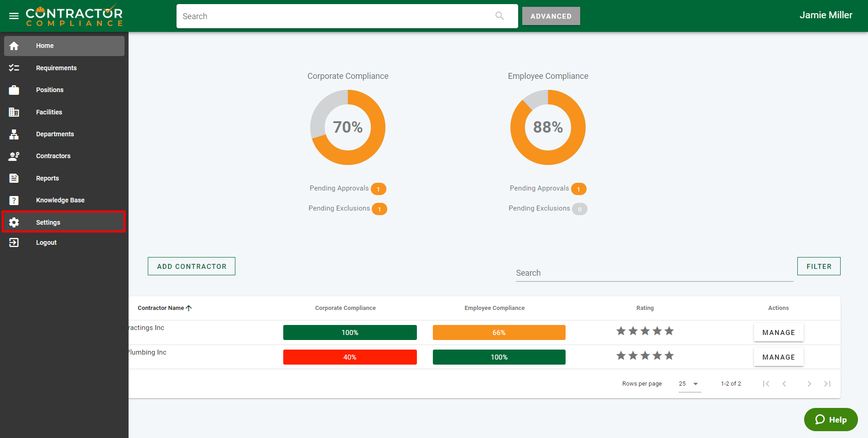Click the Settings gear icon
The height and width of the screenshot is (438, 868).
(x=14, y=222)
